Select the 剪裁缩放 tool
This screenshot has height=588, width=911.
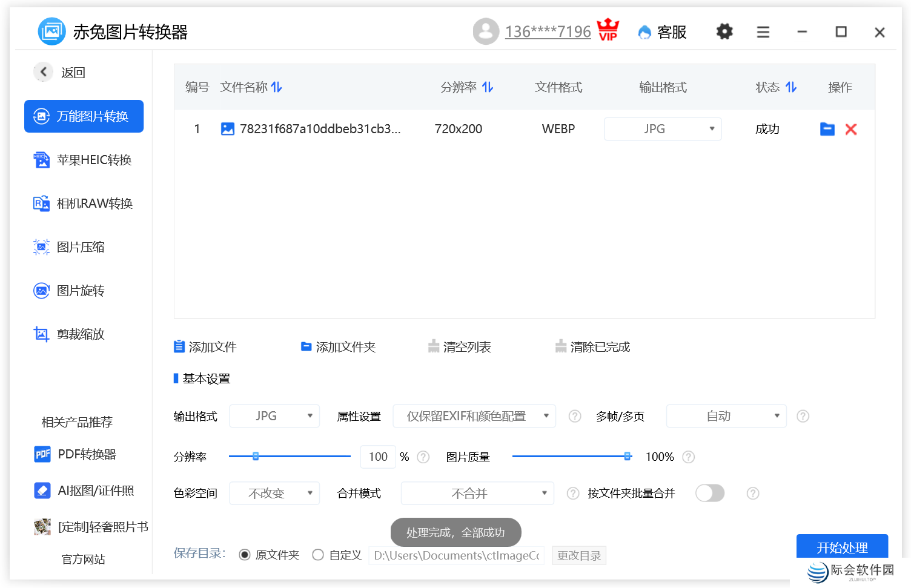(79, 334)
